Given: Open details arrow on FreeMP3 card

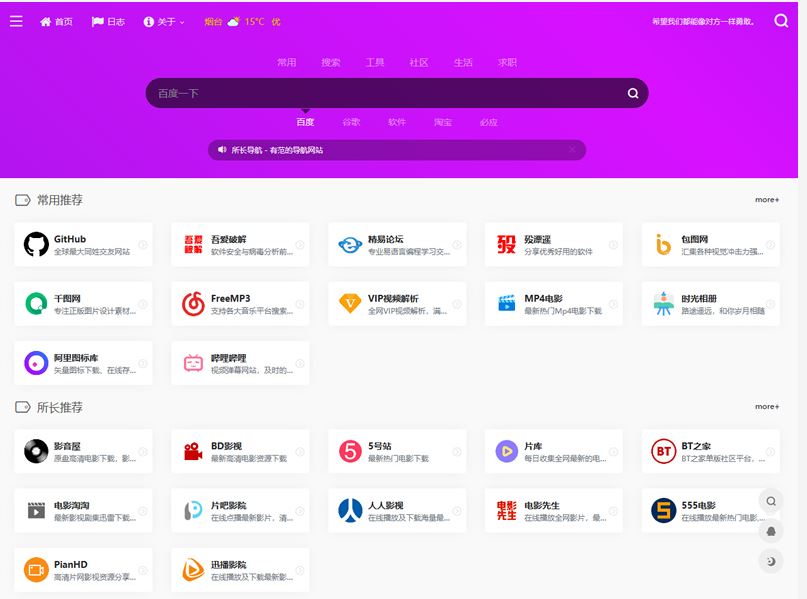Looking at the screenshot, I should 300,304.
